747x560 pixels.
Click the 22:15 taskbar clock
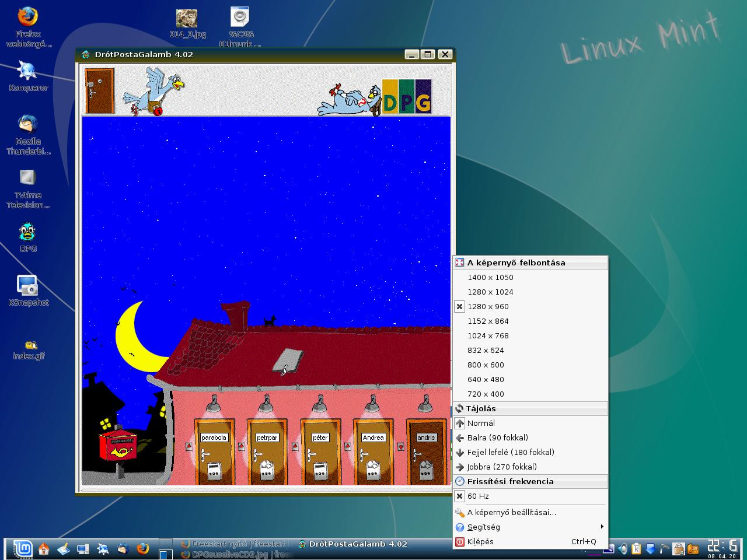pyautogui.click(x=722, y=548)
